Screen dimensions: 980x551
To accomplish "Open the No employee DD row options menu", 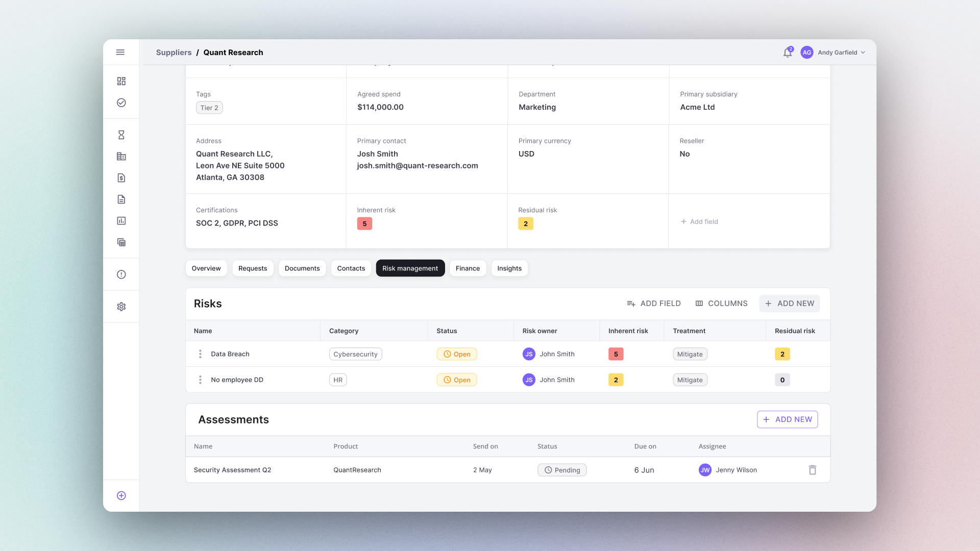I will click(200, 380).
